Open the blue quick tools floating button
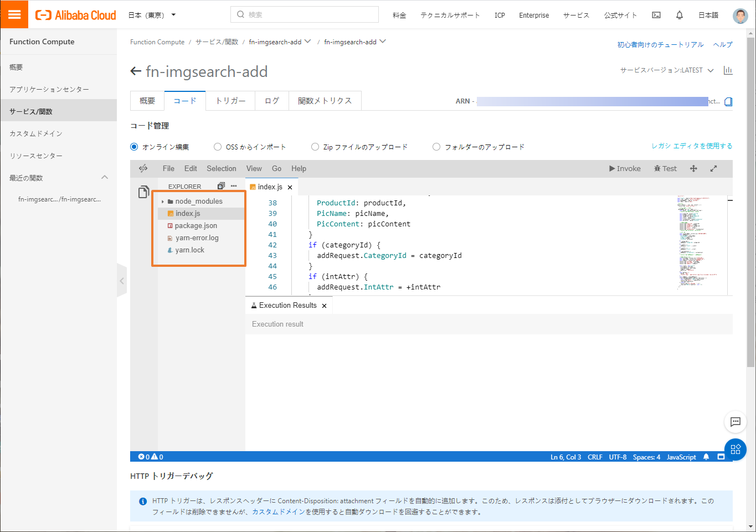Image resolution: width=756 pixels, height=532 pixels. click(736, 450)
